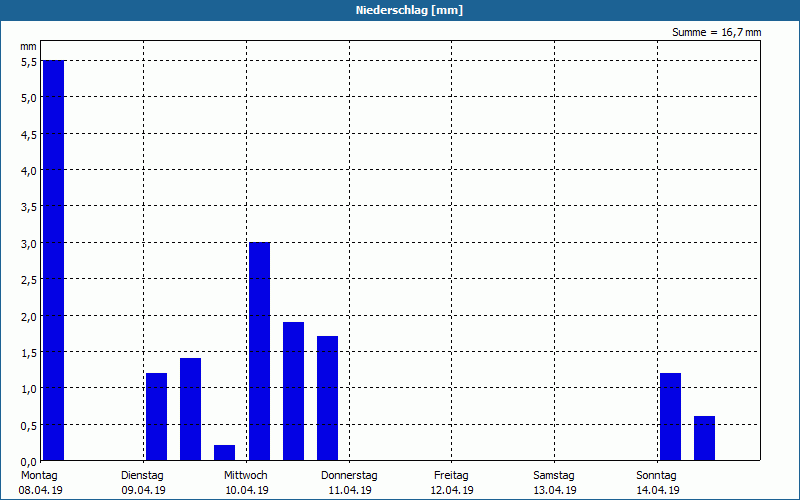Screen dimensions: 800x500
Task: Click the 10.04.19 date label
Action: click(x=247, y=490)
